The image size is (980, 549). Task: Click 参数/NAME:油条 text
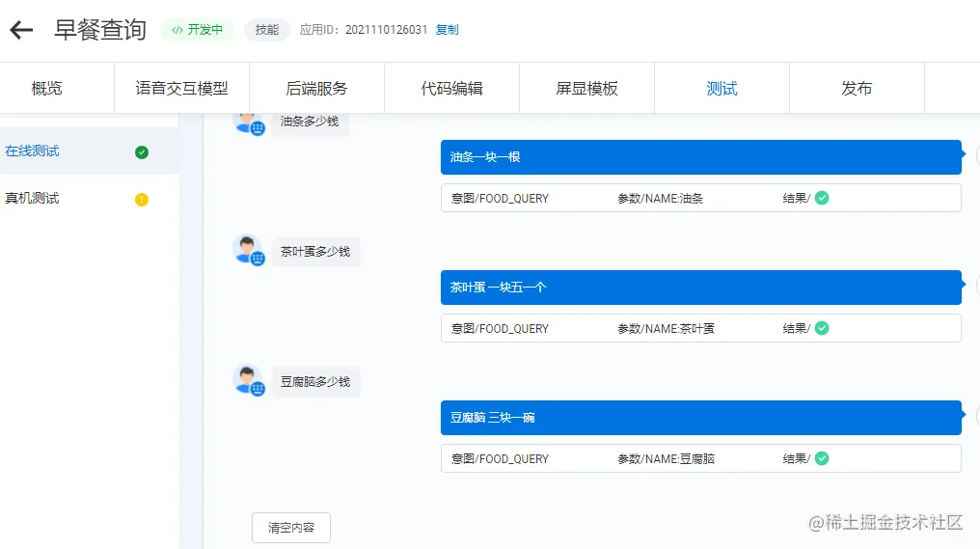tap(660, 198)
